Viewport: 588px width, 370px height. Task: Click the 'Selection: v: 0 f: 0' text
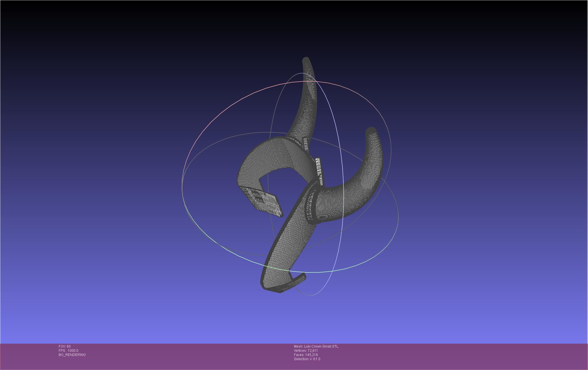[x=307, y=359]
